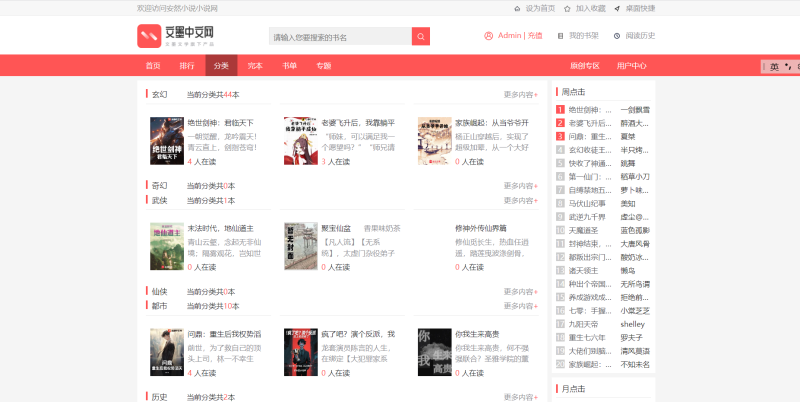Click rank 17 entry 九阳天帝
Screen dimensions: 800x402
583,324
